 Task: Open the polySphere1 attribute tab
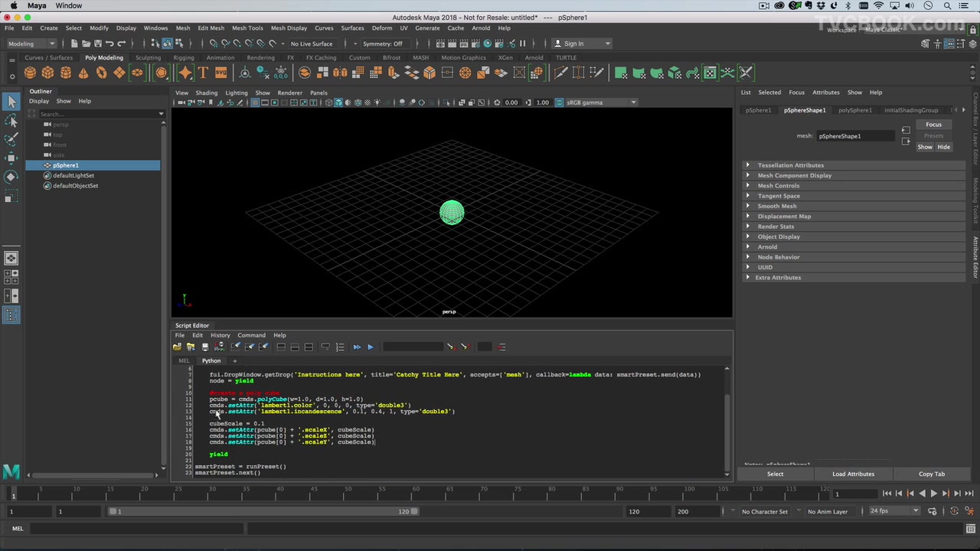(854, 110)
